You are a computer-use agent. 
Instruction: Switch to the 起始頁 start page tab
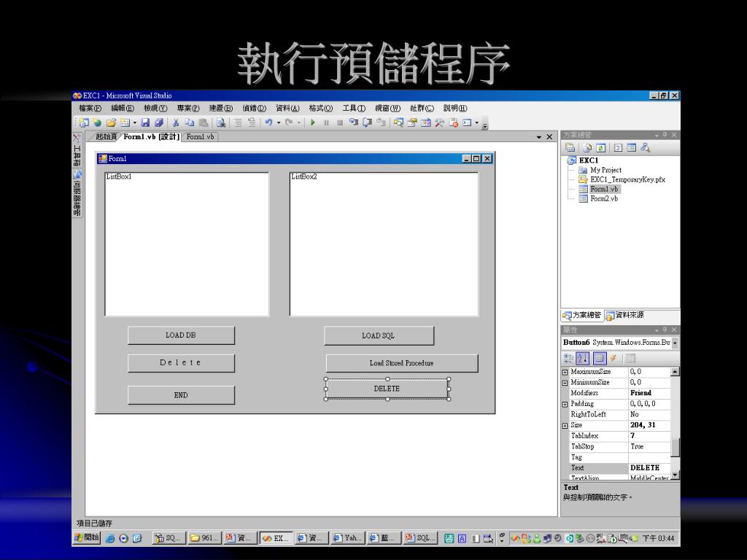tap(106, 136)
